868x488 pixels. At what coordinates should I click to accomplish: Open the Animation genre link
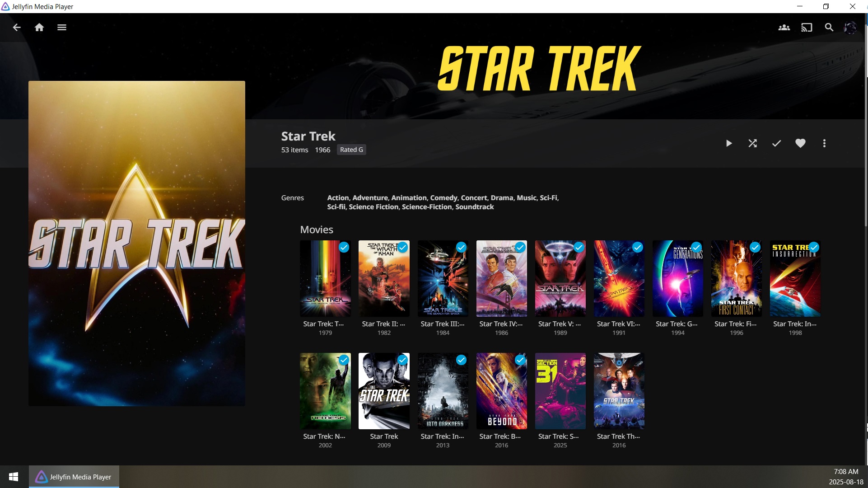click(409, 198)
